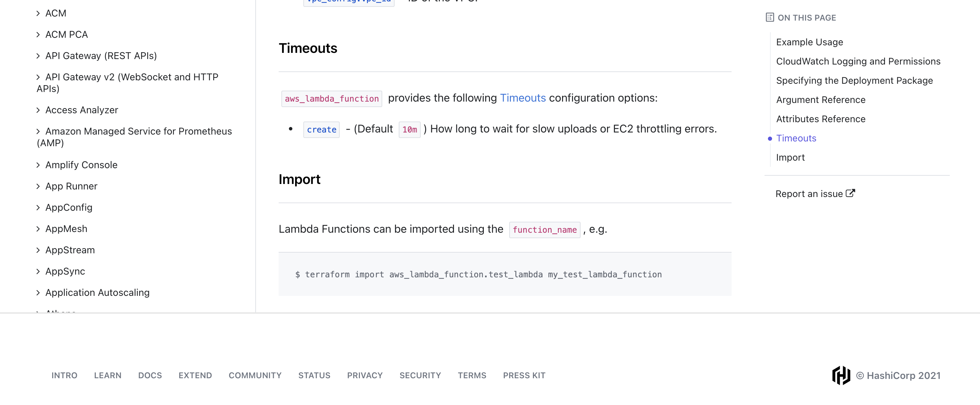The height and width of the screenshot is (405, 980).
Task: Select the Import link in page navigation
Action: pyautogui.click(x=791, y=157)
